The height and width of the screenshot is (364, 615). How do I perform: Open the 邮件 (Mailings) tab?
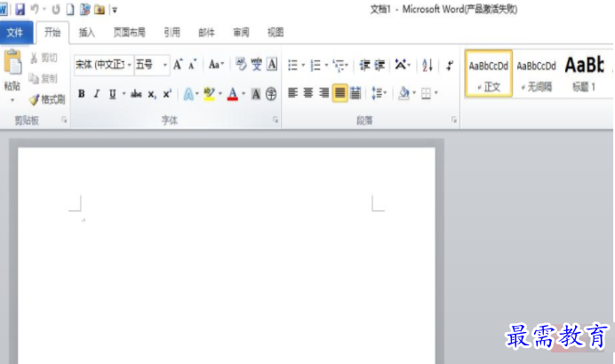[x=206, y=33]
